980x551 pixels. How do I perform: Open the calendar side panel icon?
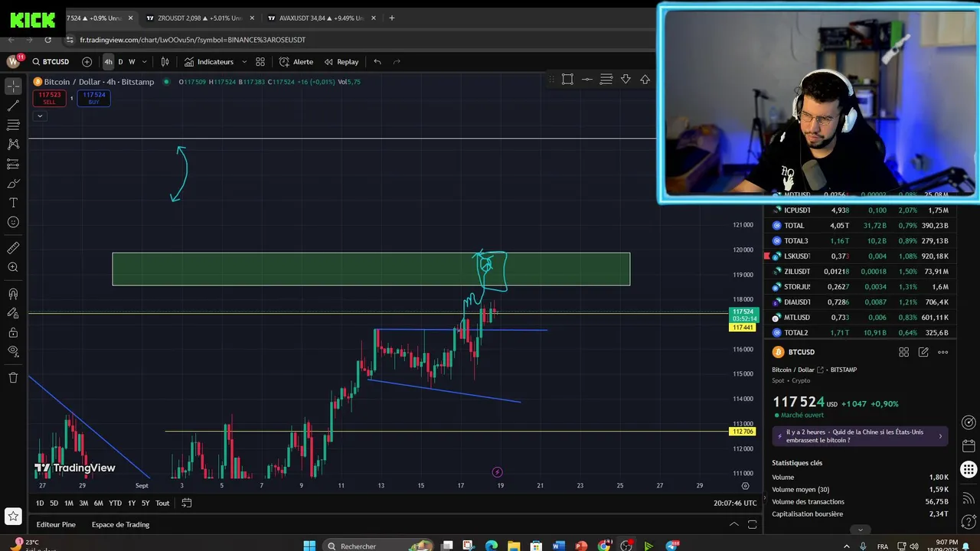(x=969, y=446)
